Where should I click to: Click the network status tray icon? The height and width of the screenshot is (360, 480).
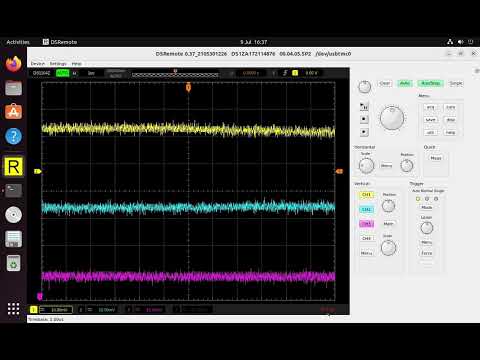pyautogui.click(x=450, y=42)
